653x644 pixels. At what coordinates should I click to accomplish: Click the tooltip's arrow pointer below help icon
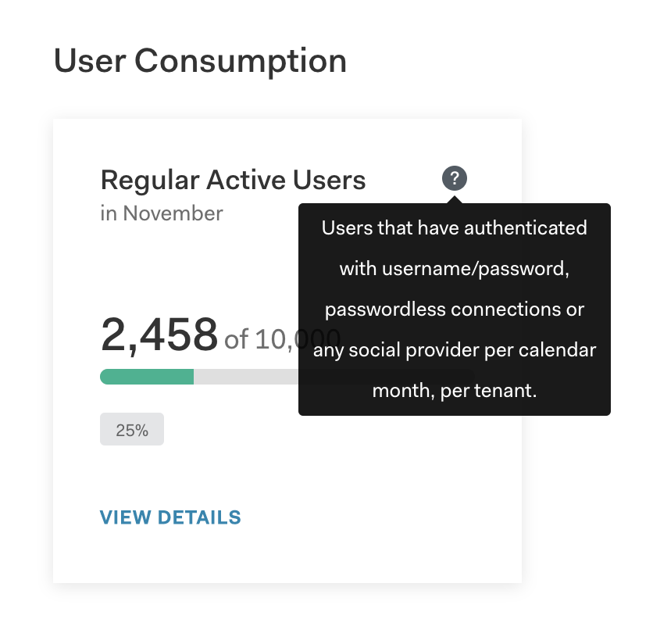[x=454, y=199]
